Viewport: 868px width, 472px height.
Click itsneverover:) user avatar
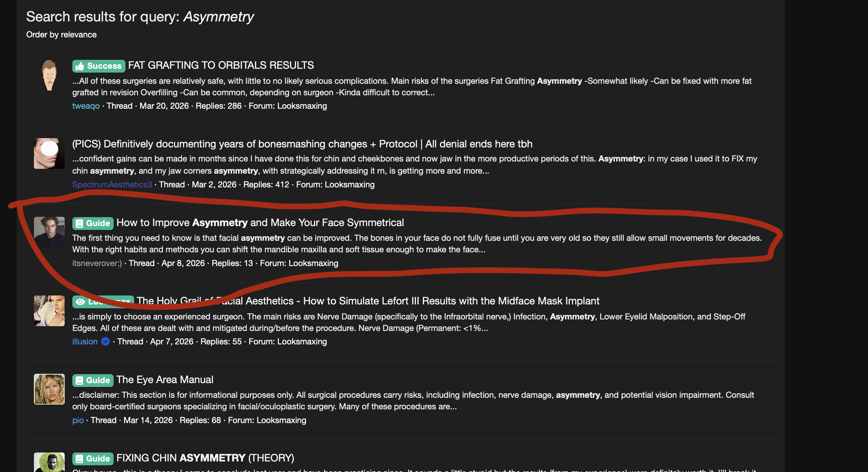point(49,232)
